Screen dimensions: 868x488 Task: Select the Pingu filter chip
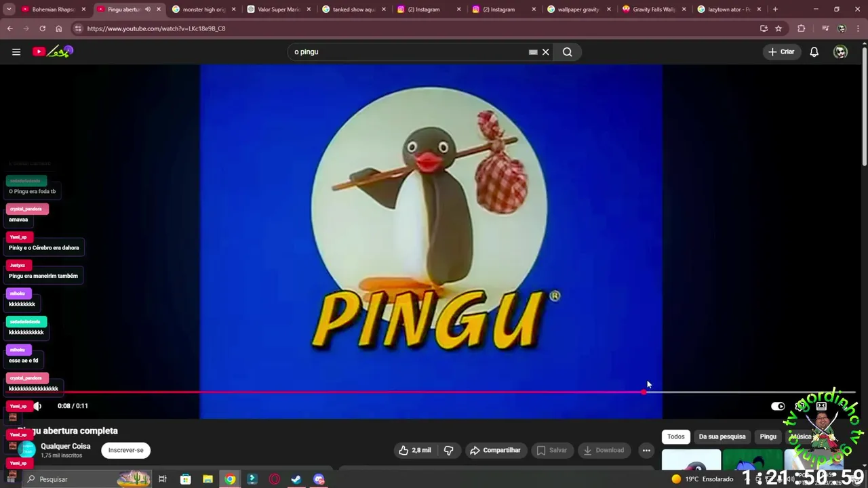tap(768, 436)
